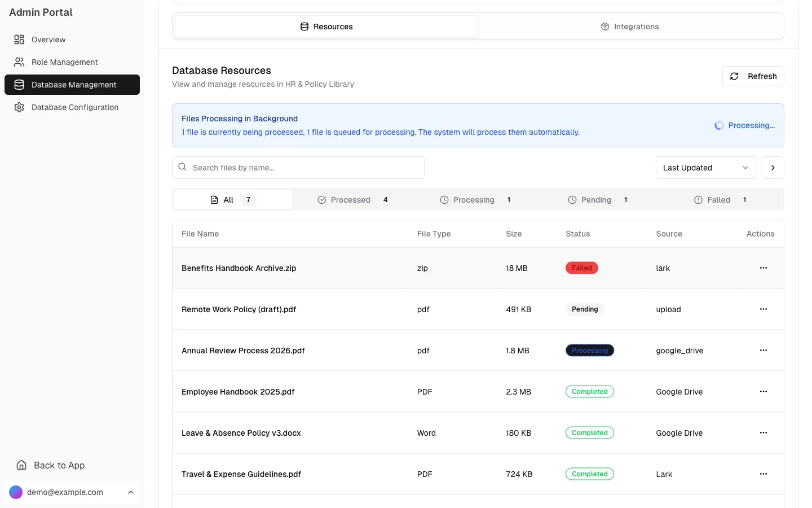Expand the demo@example.com account menu

pos(72,492)
